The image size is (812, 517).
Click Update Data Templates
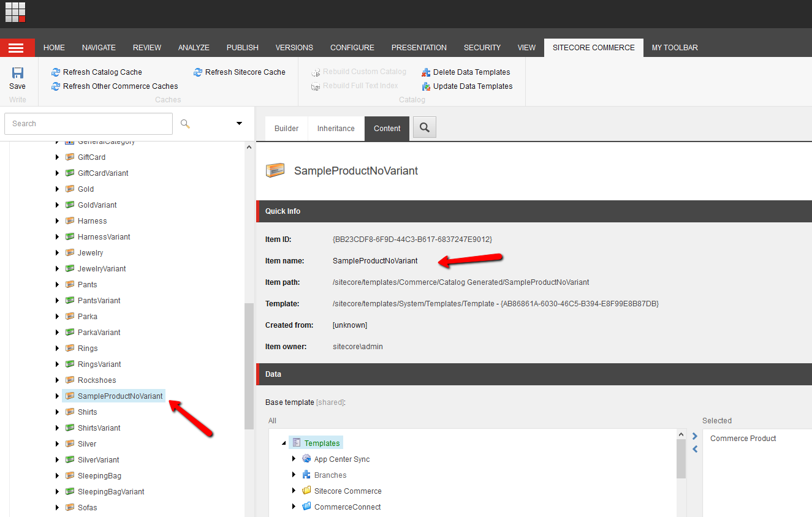467,86
